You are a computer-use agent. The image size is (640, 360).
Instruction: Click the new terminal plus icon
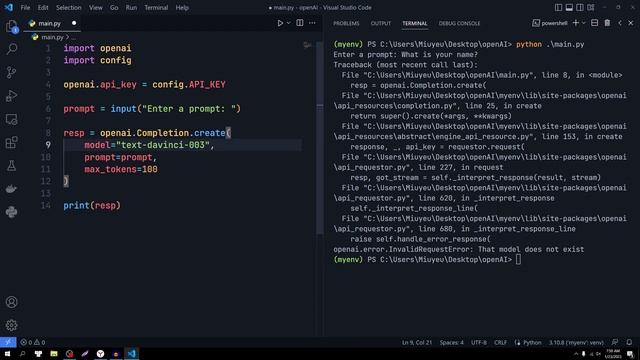(x=576, y=23)
